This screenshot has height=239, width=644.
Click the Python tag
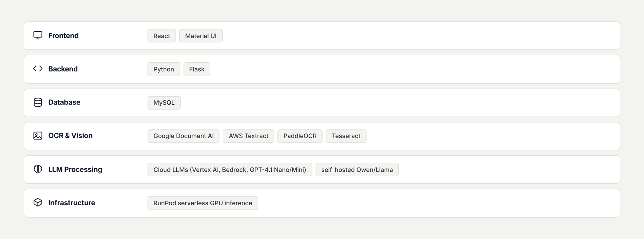coord(164,69)
